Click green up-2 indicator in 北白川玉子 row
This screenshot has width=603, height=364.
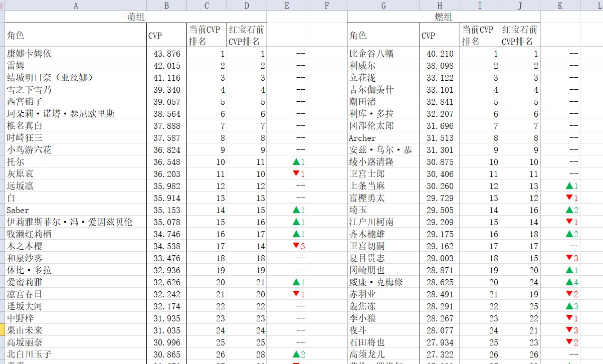tap(299, 354)
